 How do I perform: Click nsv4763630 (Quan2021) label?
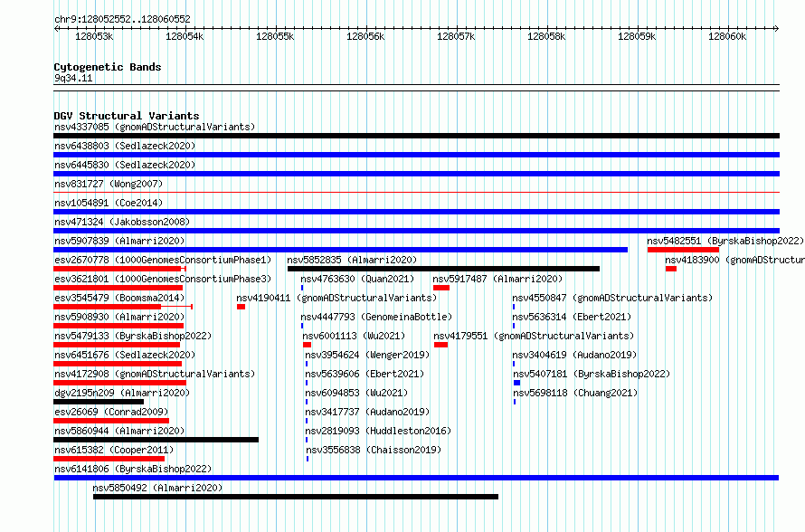357,279
